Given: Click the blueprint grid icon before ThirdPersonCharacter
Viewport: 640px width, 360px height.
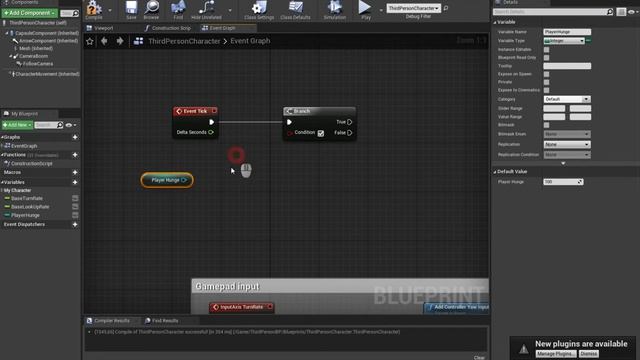Looking at the screenshot, I should pyautogui.click(x=138, y=41).
